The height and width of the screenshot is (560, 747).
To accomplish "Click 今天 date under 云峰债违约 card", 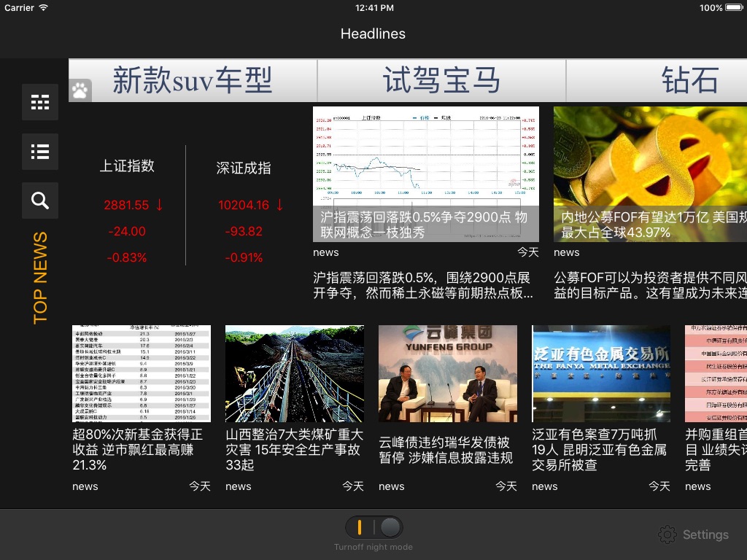I will (x=506, y=486).
